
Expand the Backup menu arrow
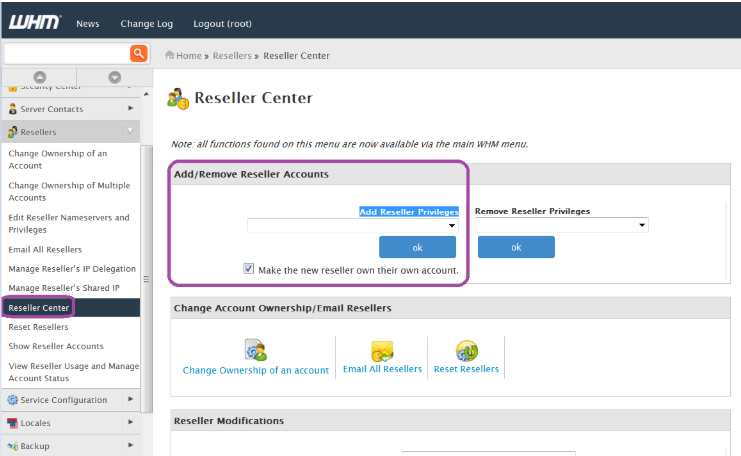(131, 445)
